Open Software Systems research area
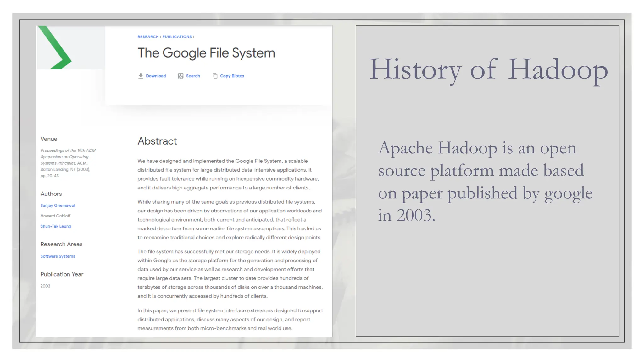The image size is (644, 362). [x=58, y=256]
